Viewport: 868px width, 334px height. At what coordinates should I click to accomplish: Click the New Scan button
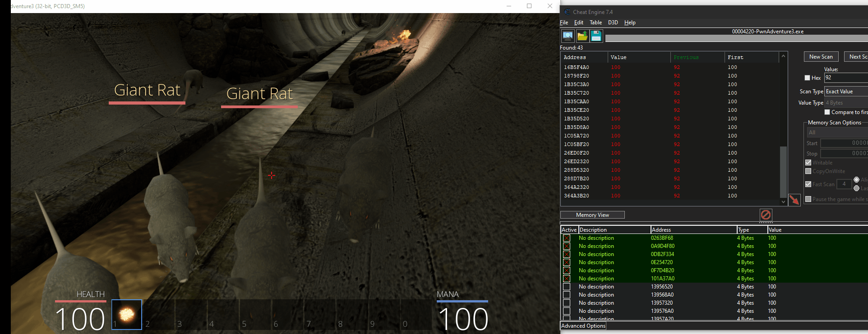coord(821,57)
